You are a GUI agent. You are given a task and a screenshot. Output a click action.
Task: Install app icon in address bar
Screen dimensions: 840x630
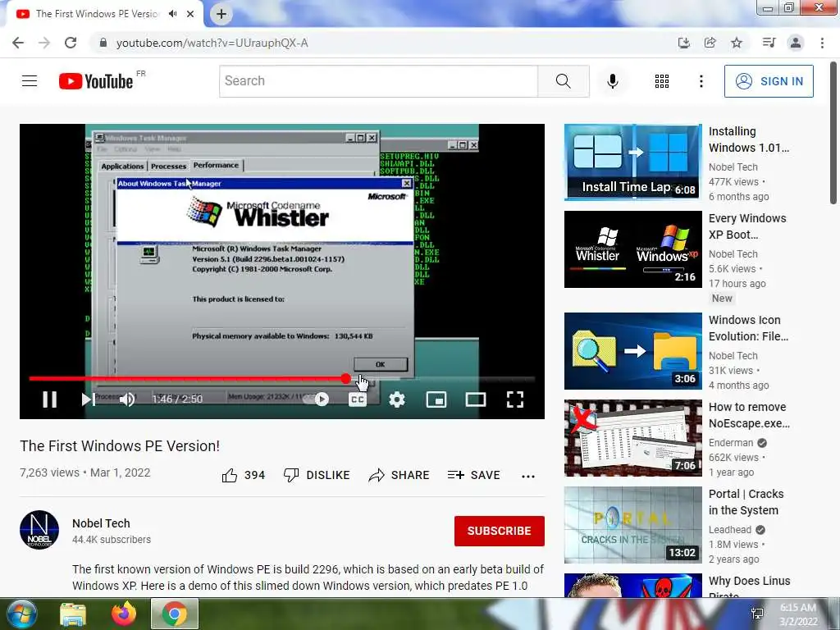(683, 43)
